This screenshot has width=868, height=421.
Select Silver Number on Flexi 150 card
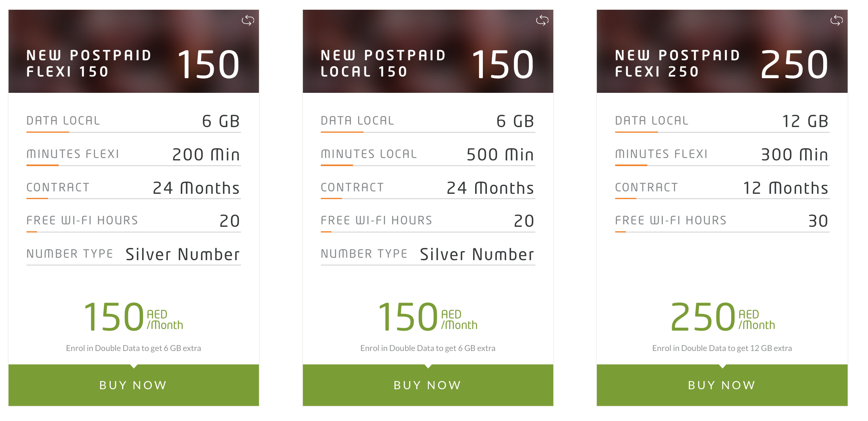[x=182, y=254]
